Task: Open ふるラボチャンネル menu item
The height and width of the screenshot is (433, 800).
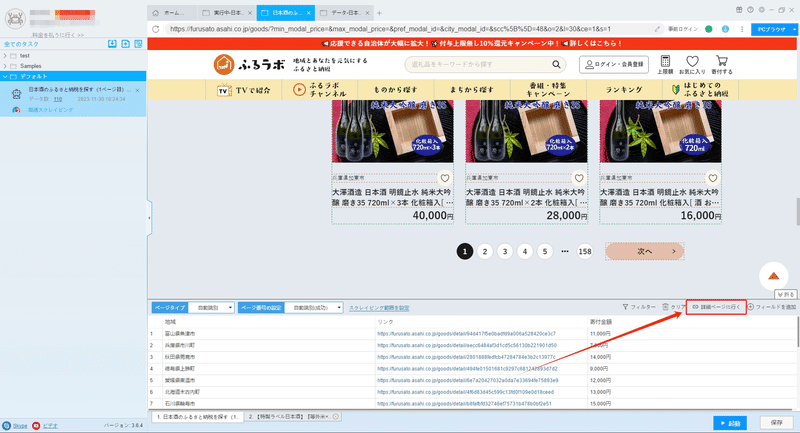Action: tap(320, 90)
